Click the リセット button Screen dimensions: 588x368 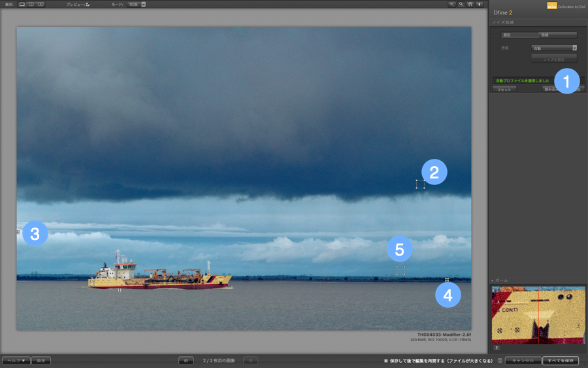tap(504, 90)
